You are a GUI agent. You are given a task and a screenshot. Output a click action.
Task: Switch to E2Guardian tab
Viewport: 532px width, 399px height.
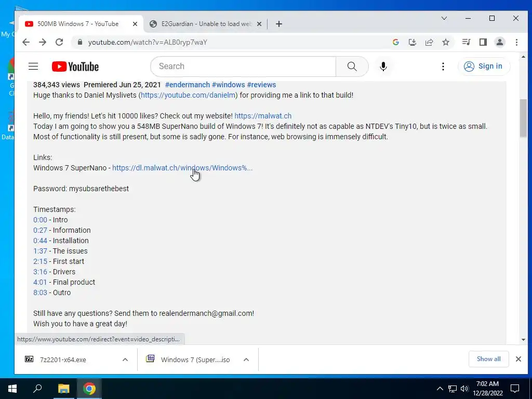205,24
